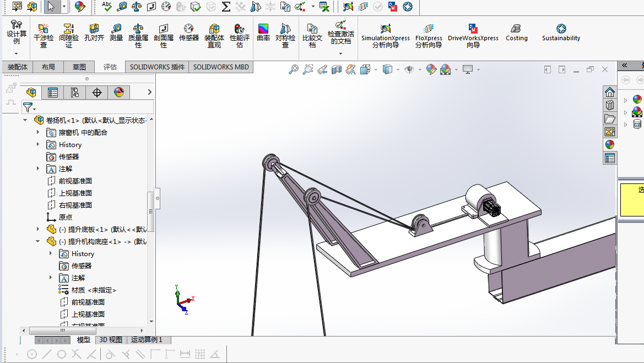Run 对称检查 symmetry check
The height and width of the screenshot is (363, 644).
pyautogui.click(x=285, y=36)
